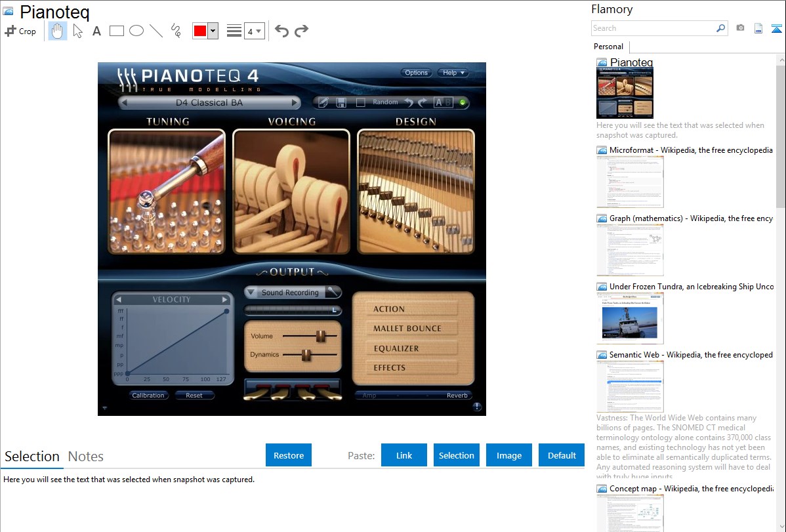Focus the Flamory search field
The height and width of the screenshot is (532, 786).
[653, 28]
